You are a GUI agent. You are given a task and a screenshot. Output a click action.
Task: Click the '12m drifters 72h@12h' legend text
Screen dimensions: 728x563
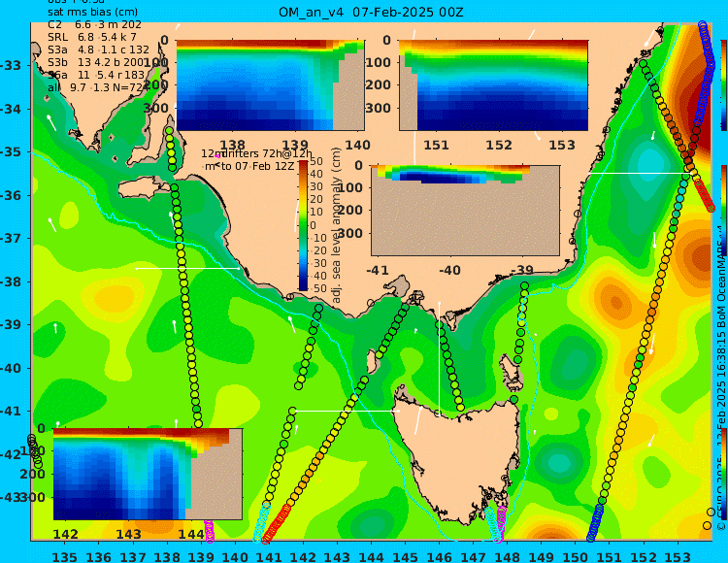[256, 153]
